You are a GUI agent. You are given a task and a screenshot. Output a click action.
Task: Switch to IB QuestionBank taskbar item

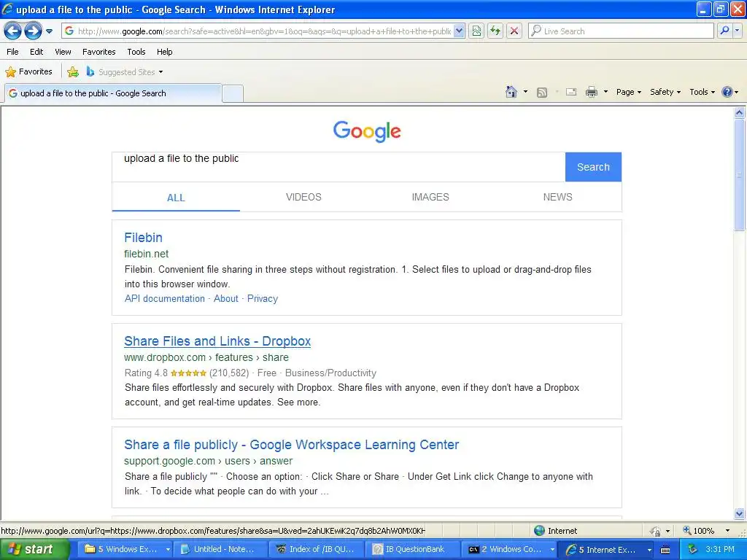coord(413,550)
